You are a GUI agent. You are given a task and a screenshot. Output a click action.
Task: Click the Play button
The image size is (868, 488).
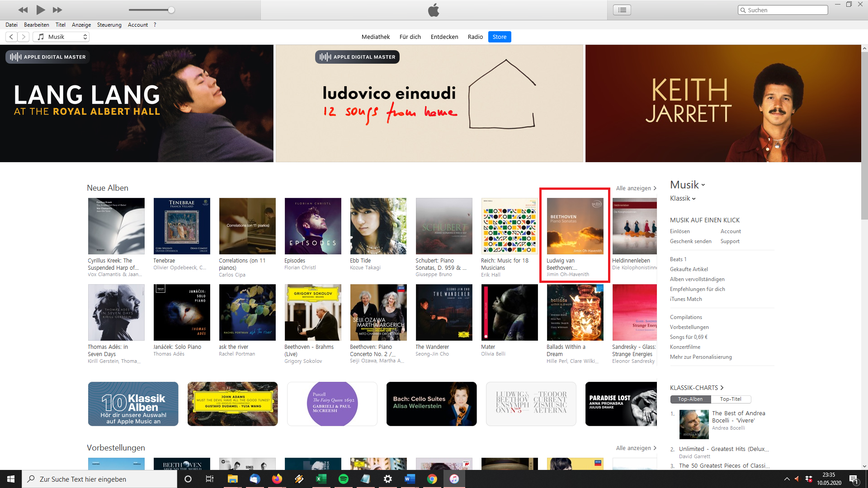point(41,9)
